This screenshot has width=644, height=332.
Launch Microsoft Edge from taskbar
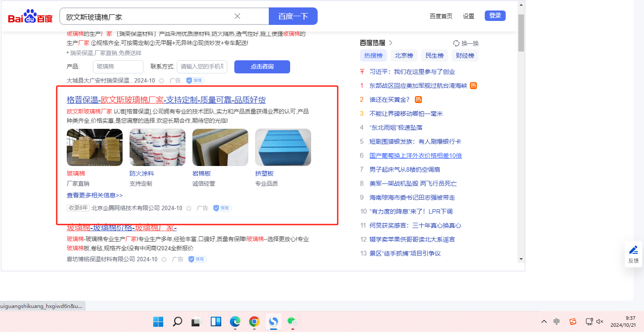click(x=235, y=322)
